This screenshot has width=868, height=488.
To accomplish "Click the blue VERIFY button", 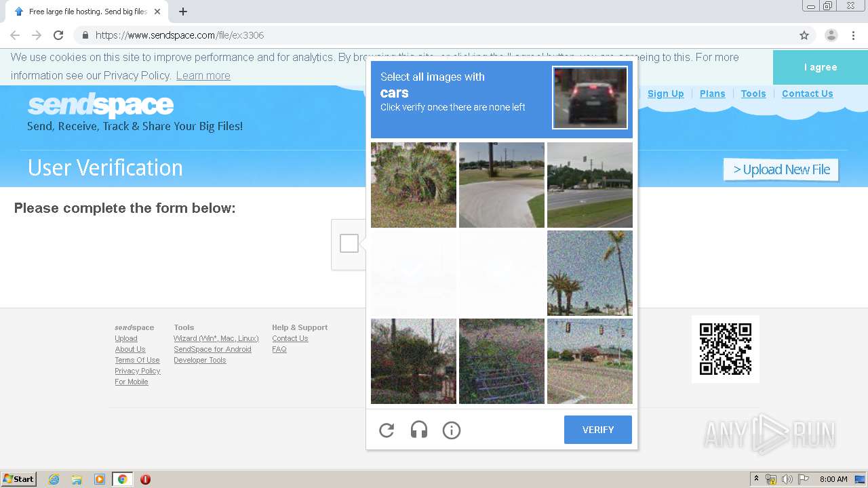I will (598, 430).
